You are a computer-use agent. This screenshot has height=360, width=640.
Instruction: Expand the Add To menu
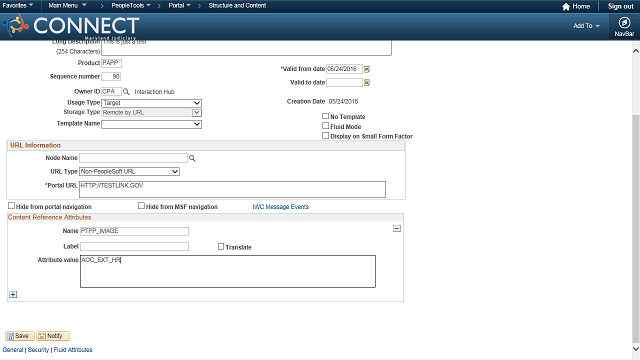click(587, 26)
